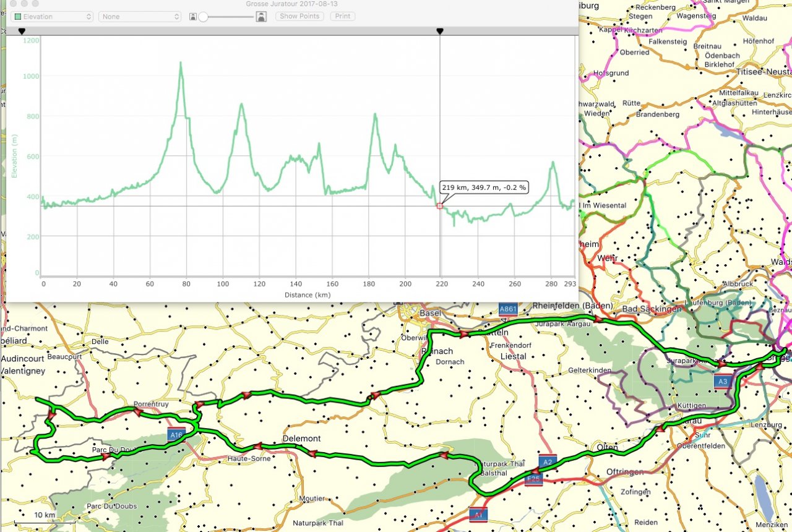Image resolution: width=792 pixels, height=532 pixels.
Task: Click the Basel city label on the map
Action: coord(430,313)
